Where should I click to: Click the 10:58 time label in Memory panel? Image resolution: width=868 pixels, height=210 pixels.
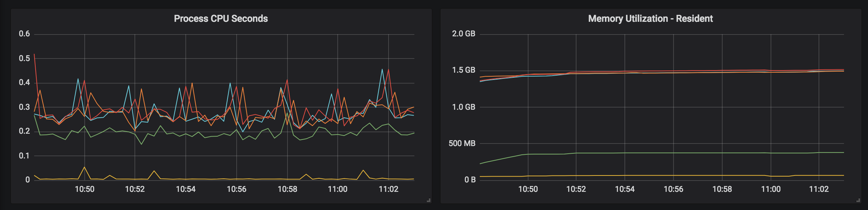pyautogui.click(x=722, y=189)
